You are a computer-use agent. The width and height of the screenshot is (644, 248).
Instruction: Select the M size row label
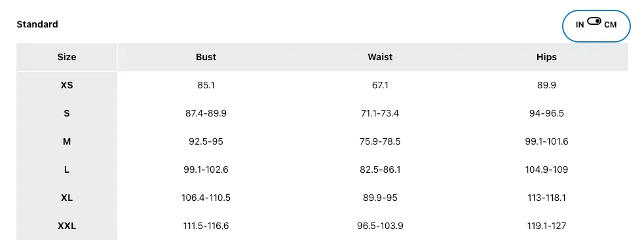[67, 141]
